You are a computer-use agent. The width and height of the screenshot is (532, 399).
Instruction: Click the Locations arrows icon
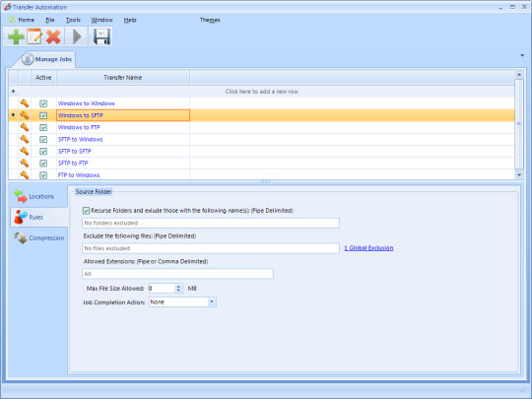point(21,196)
